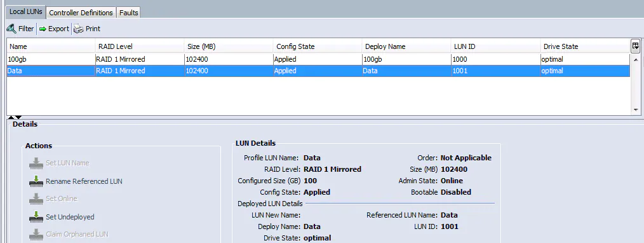Collapse the pane using split-pane up arrow

11,118
